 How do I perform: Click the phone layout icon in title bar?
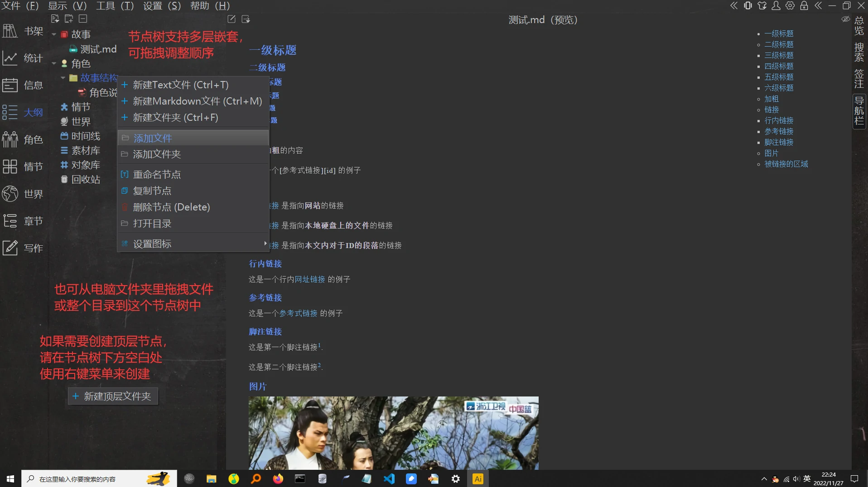point(748,5)
